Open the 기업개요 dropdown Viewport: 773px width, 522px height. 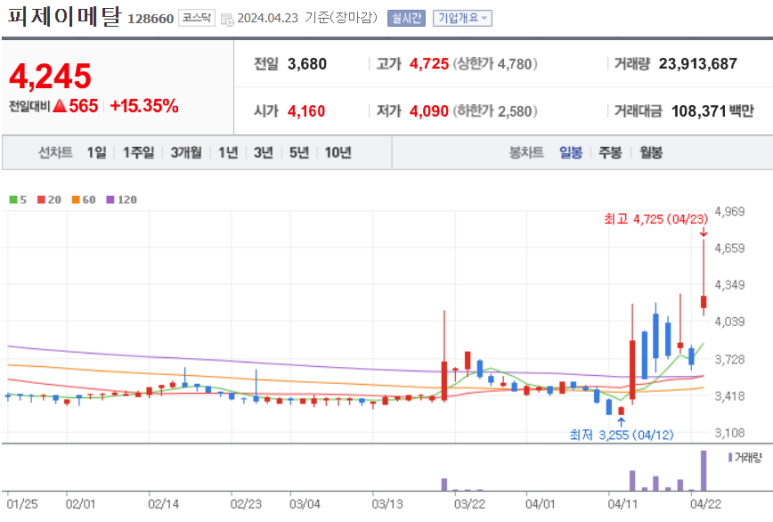(462, 18)
